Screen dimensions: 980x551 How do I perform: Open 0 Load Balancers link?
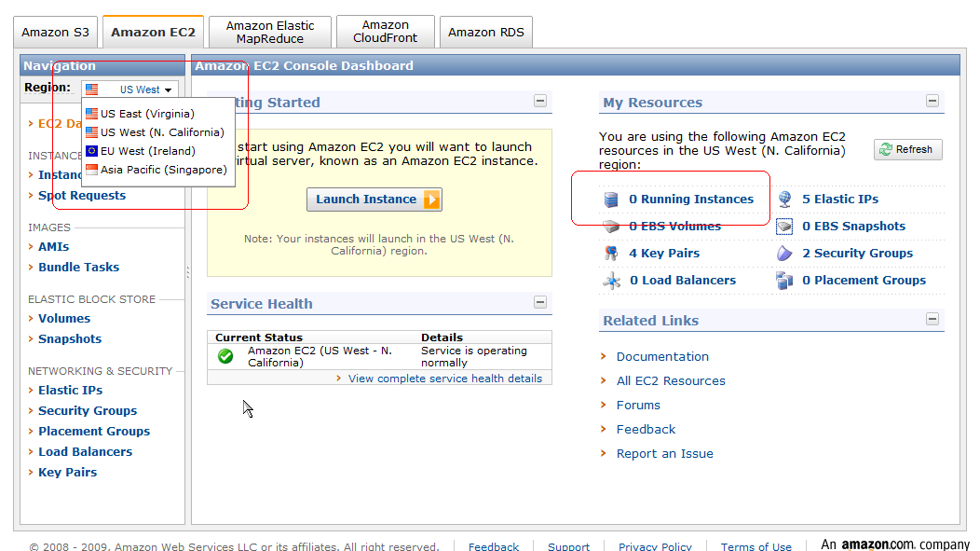click(683, 281)
